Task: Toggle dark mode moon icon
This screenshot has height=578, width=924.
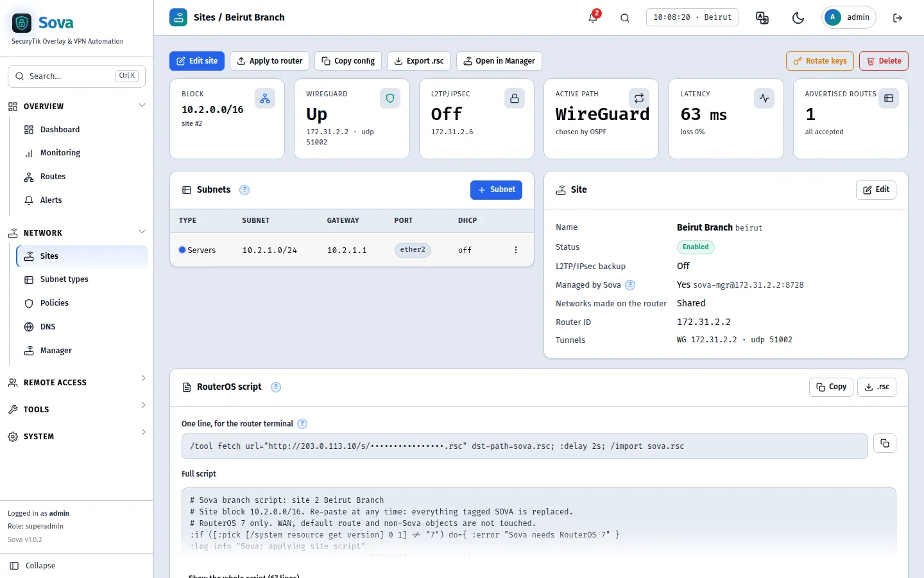Action: [798, 17]
